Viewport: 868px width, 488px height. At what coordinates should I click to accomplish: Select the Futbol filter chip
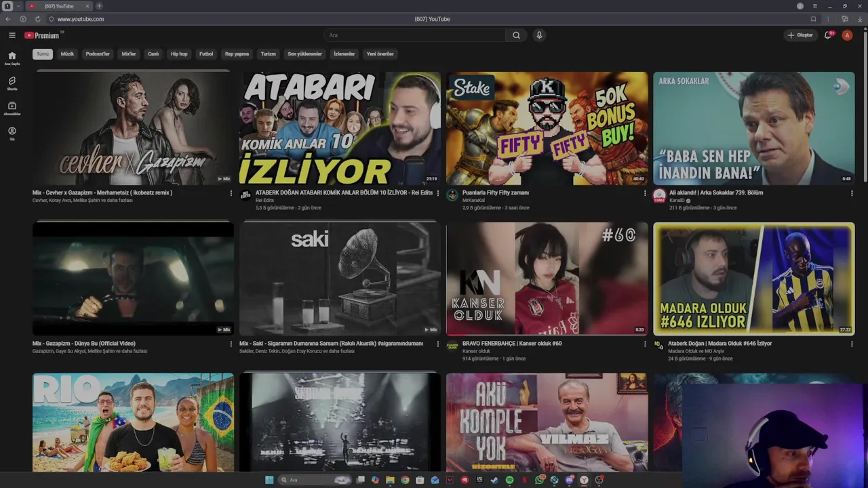point(206,54)
